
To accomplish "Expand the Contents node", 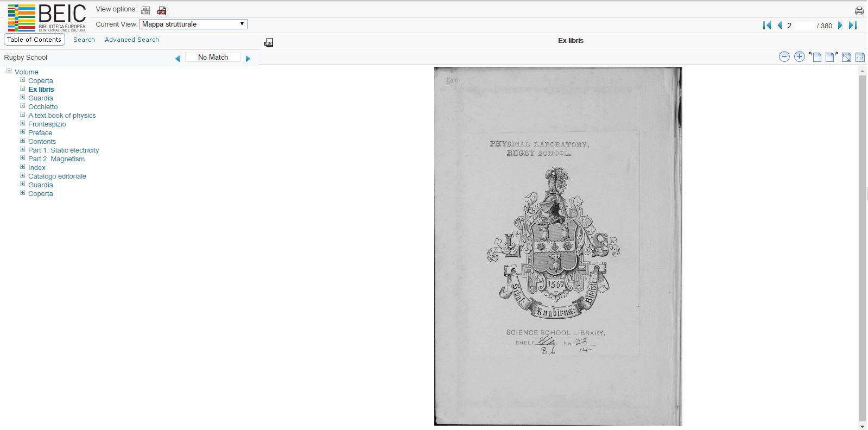I will (23, 141).
